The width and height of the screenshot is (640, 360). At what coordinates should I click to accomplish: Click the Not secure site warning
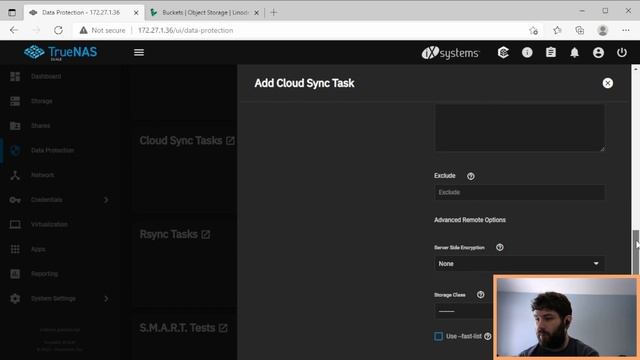click(x=102, y=30)
